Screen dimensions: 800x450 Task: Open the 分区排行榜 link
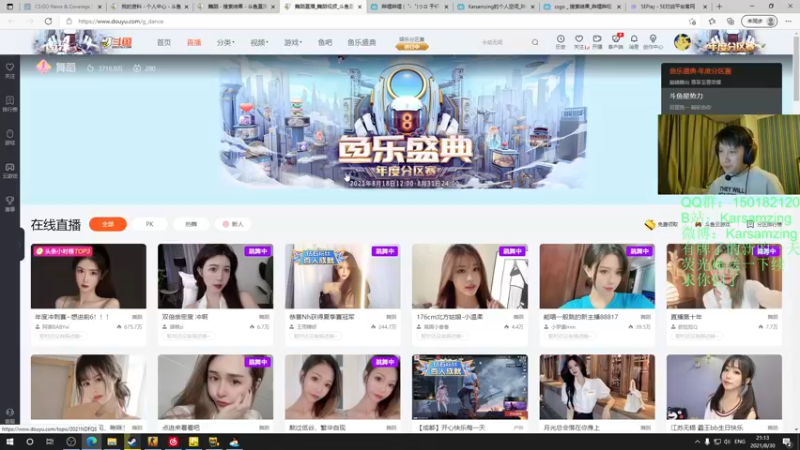coord(764,224)
